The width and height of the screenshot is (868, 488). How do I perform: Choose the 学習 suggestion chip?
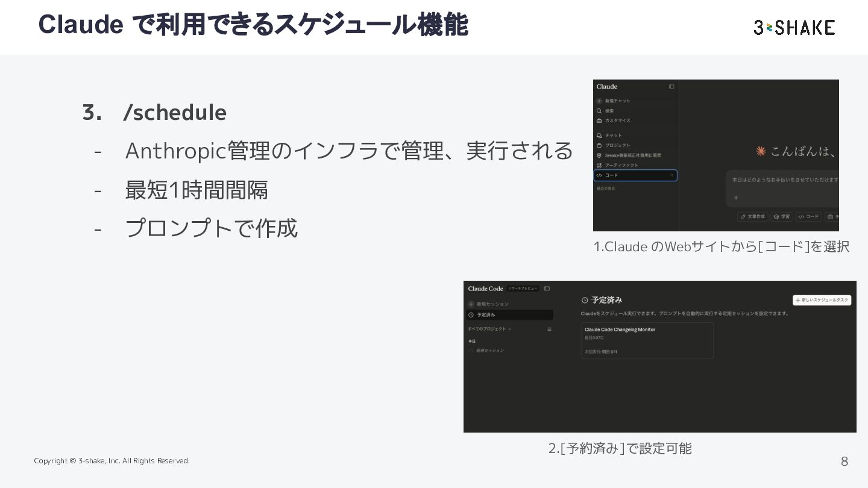pyautogui.click(x=782, y=216)
